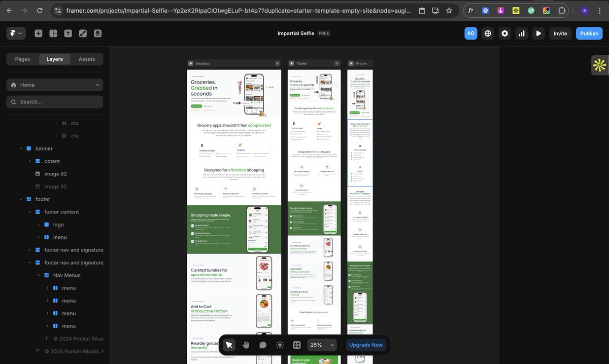The height and width of the screenshot is (364, 609).
Task: Open the Layout templates icon
Action: 53,33
